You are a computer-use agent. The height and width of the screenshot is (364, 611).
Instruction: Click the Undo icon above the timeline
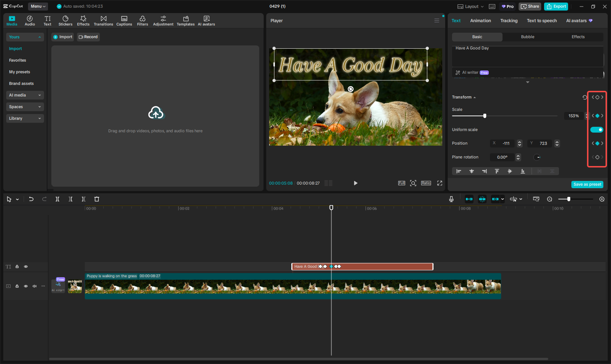click(31, 199)
